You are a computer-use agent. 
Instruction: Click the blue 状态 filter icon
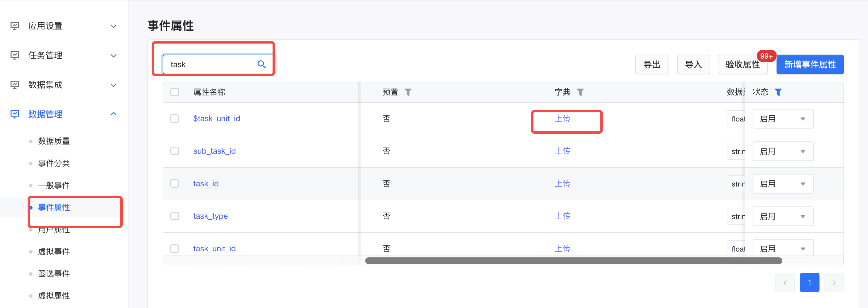click(778, 92)
